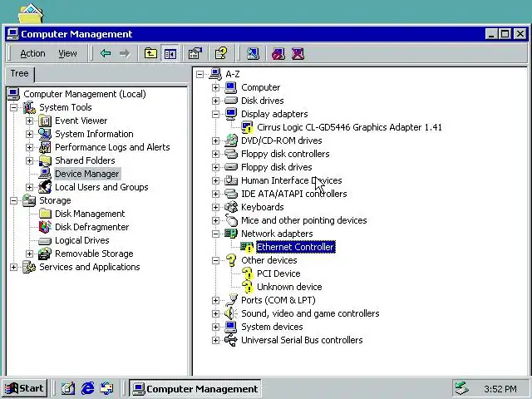Select Cirrus Logic CL-GD5446 Graphics Adapter
The width and height of the screenshot is (532, 399).
[349, 127]
